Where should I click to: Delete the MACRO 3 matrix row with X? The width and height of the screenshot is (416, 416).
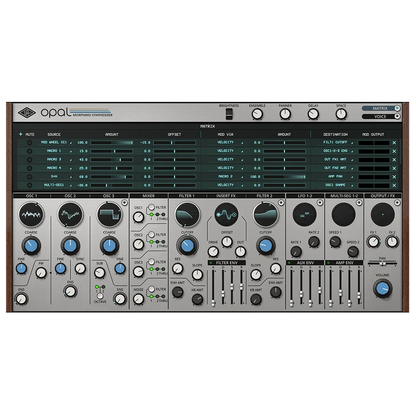pos(394,160)
